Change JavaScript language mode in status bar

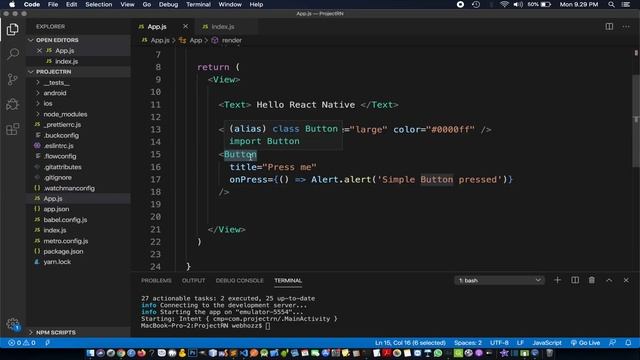[547, 343]
